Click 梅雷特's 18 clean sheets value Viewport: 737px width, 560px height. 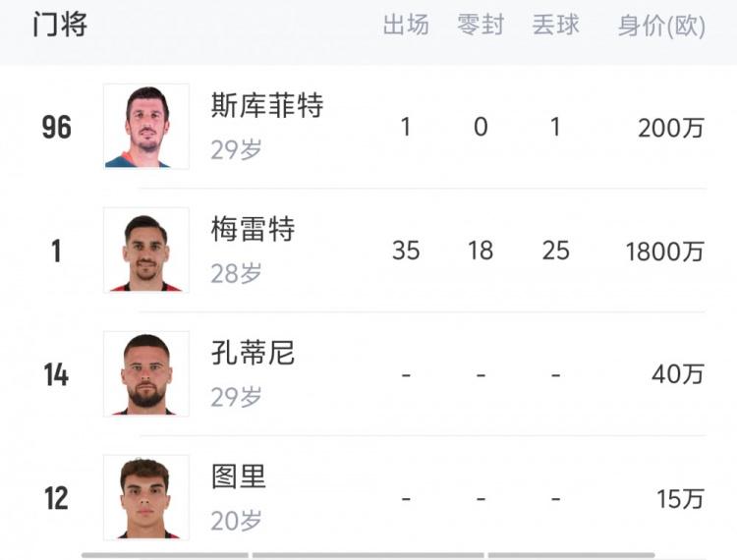click(481, 251)
